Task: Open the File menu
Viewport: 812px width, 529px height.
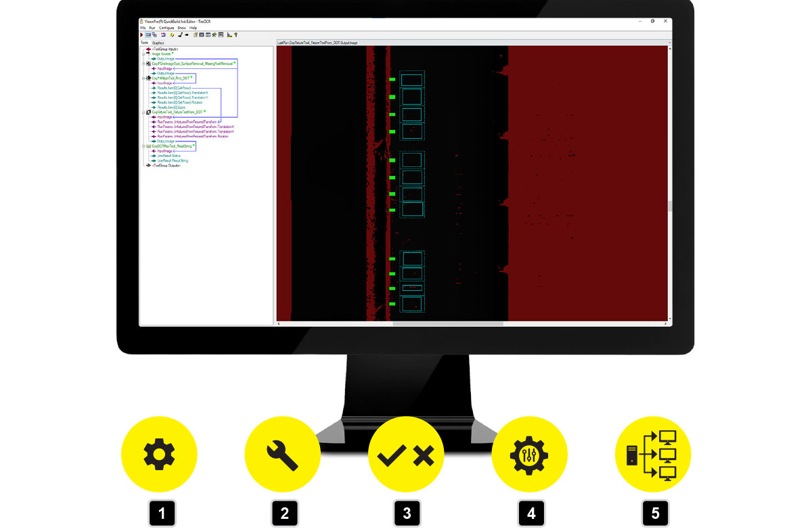Action: coord(143,28)
